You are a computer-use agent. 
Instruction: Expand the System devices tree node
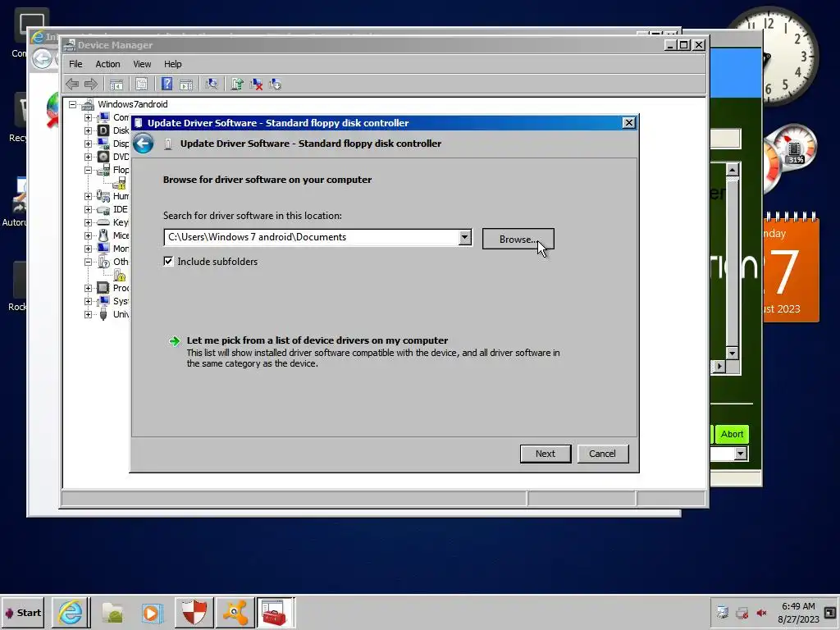(x=88, y=301)
